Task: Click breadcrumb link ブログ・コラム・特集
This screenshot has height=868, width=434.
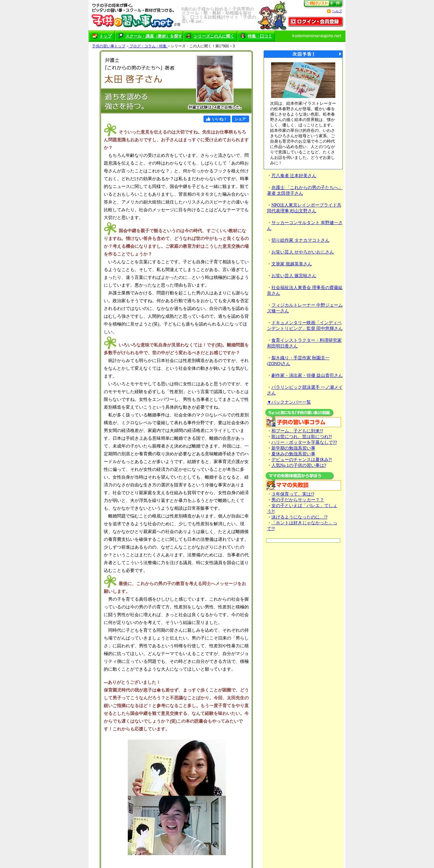Action: 148,46
